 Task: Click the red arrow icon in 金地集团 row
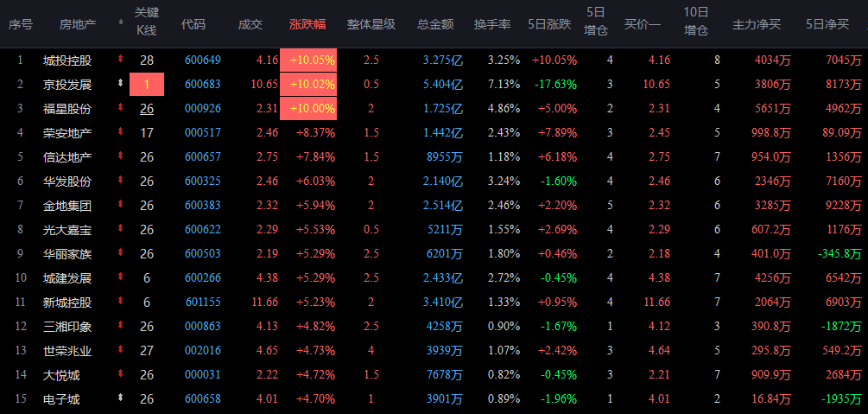click(121, 205)
